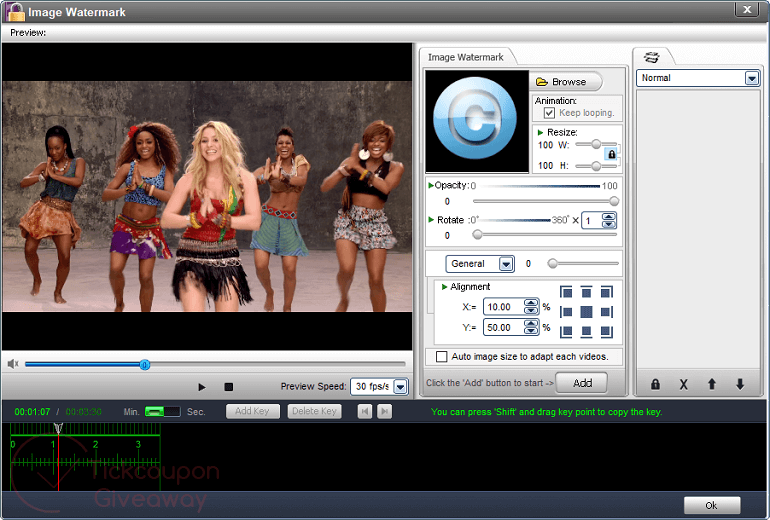This screenshot has height=520, width=770.
Task: Click the rotate multiplier input field
Action: pyautogui.click(x=591, y=220)
